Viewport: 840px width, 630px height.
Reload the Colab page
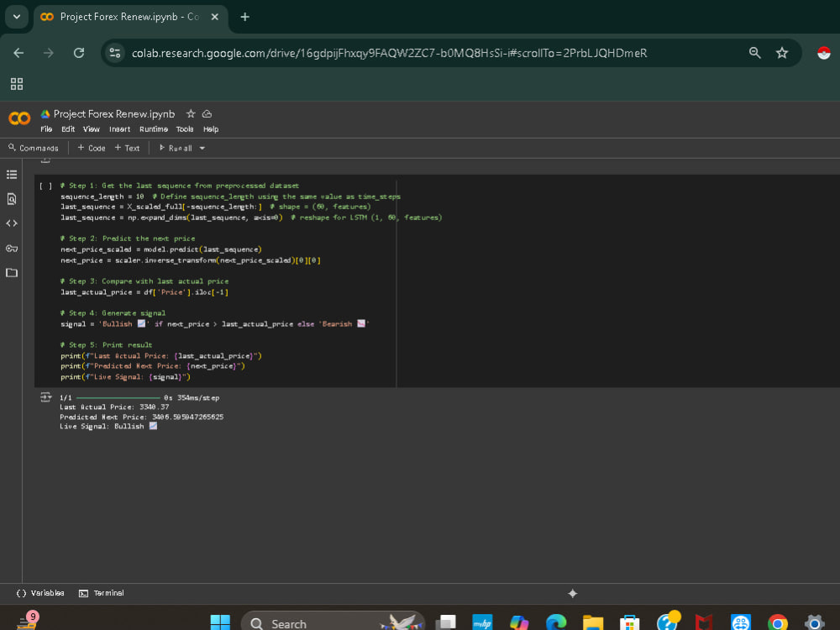[79, 53]
